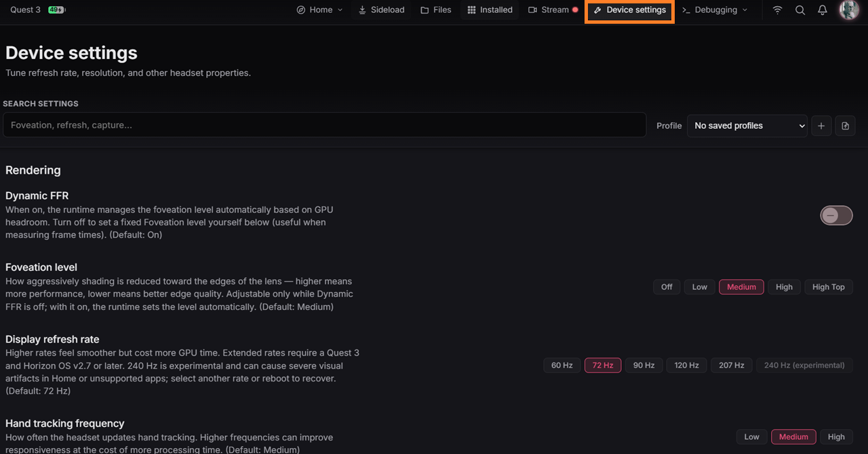Image resolution: width=868 pixels, height=454 pixels.
Task: Toggle the Dynamic FFR switch
Action: click(x=836, y=216)
